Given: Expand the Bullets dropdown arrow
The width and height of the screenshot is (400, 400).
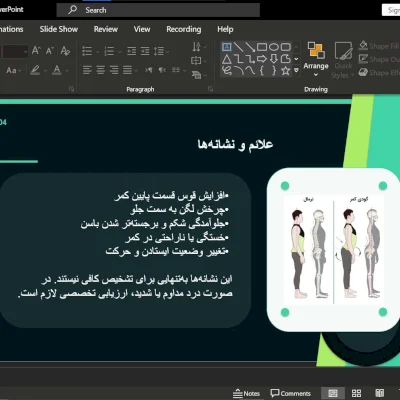Looking at the screenshot, I should pos(98,52).
